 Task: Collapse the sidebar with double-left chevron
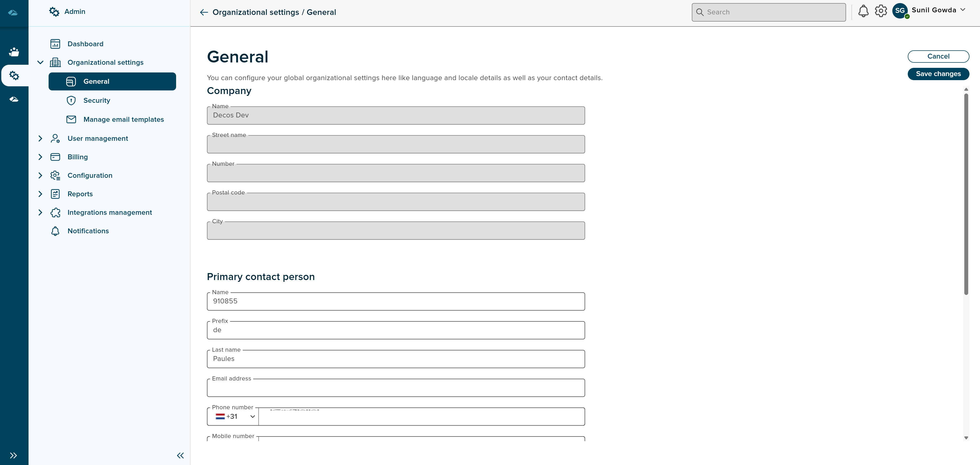(180, 455)
